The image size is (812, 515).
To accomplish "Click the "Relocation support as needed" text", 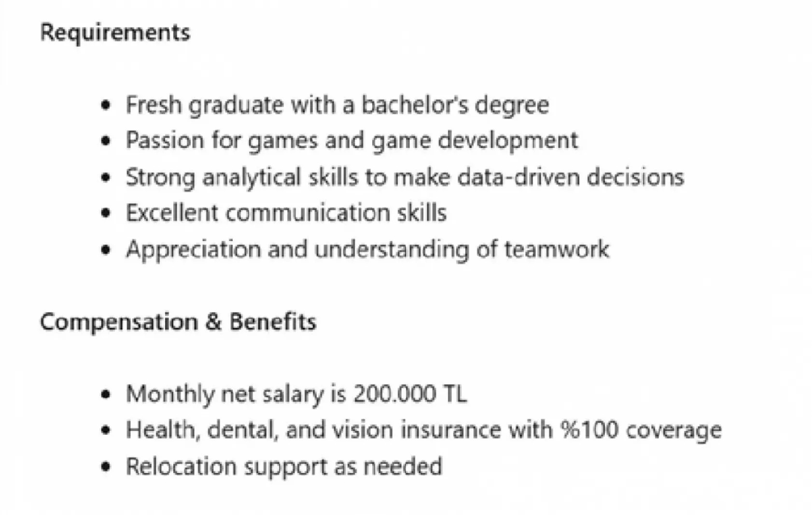I will point(284,466).
